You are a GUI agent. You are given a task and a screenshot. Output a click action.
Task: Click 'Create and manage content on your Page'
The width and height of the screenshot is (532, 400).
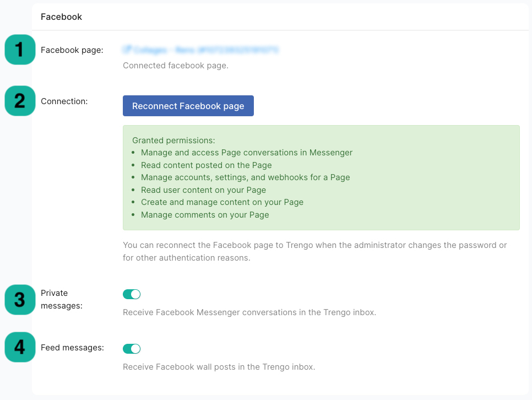222,202
